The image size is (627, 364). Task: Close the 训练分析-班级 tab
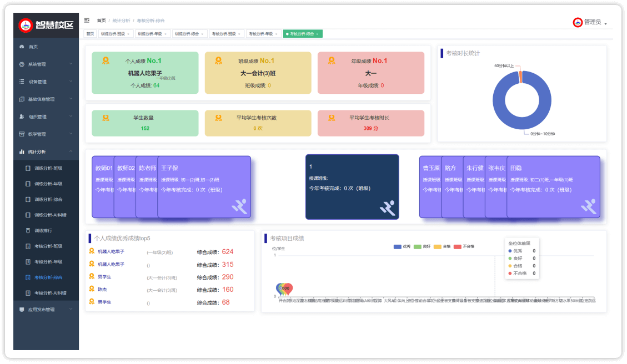(128, 34)
